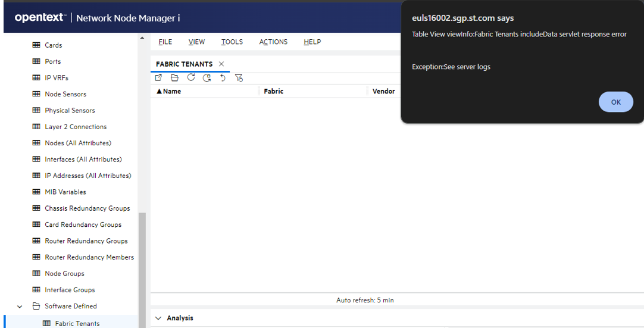Click the table icon beside Card Redundancy Groups
644x328 pixels.
36,224
